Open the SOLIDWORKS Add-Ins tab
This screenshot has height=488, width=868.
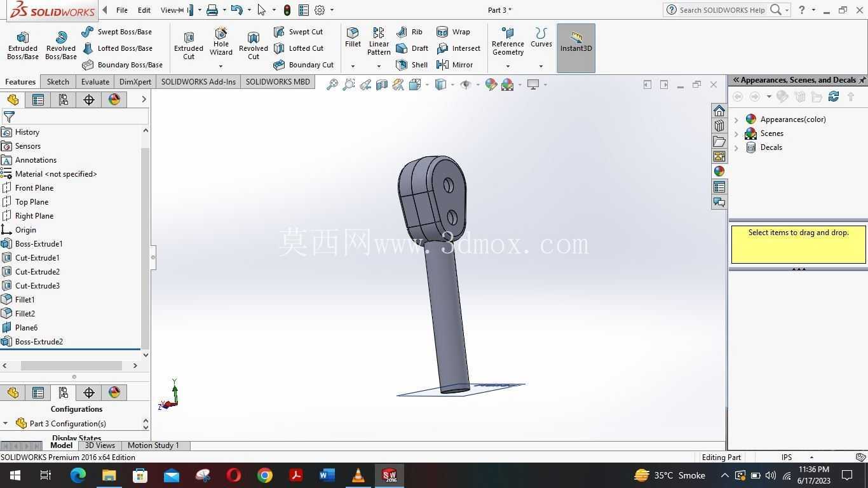point(198,82)
